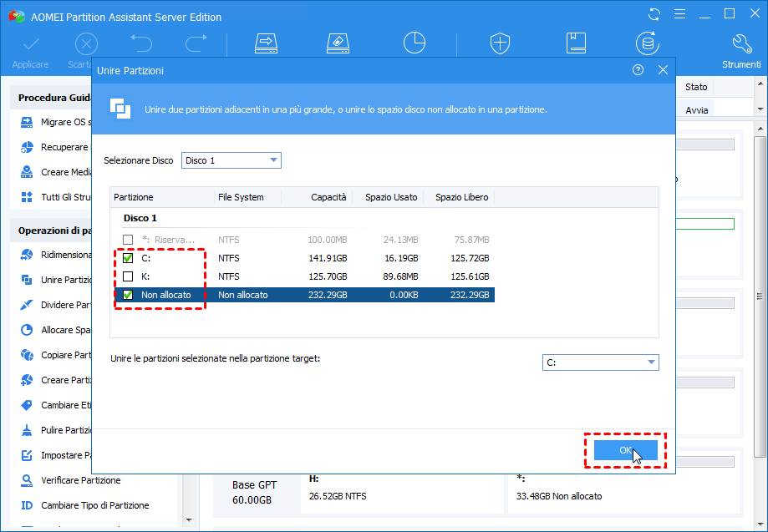Click the Unire Partizioni sidebar icon
This screenshot has width=768, height=532.
(x=27, y=280)
